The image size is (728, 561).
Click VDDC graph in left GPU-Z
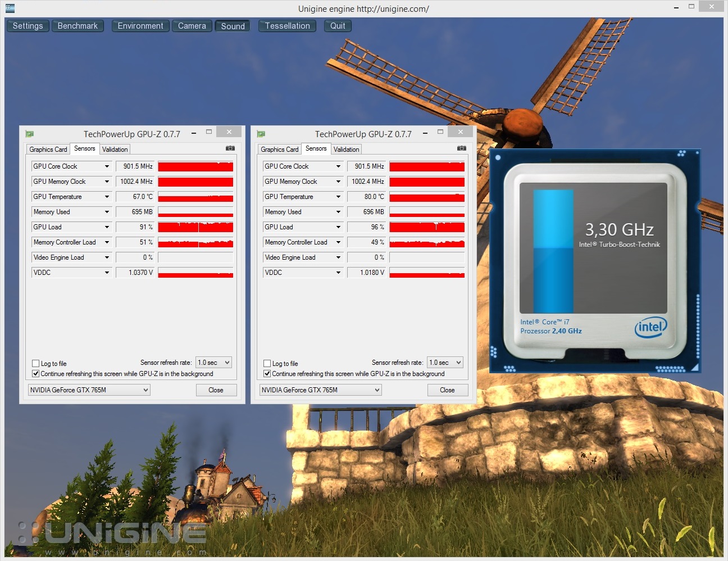[195, 273]
